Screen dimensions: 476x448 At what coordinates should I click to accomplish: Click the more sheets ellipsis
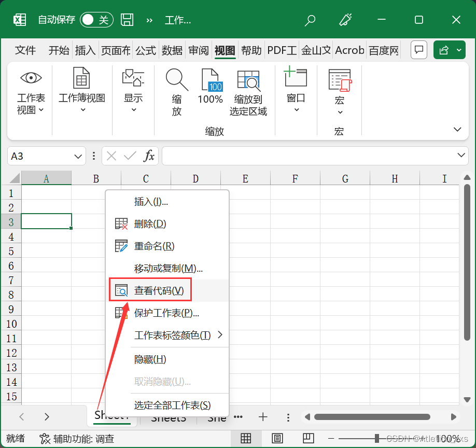pyautogui.click(x=238, y=417)
